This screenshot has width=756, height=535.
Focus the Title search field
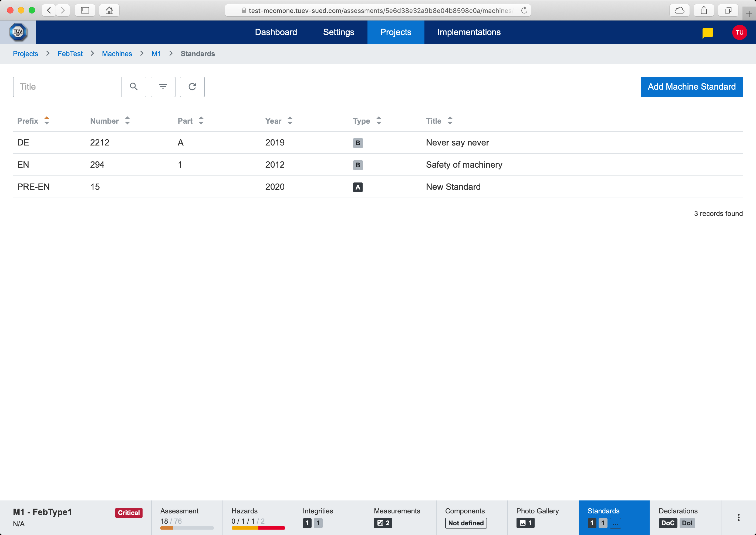click(x=67, y=87)
